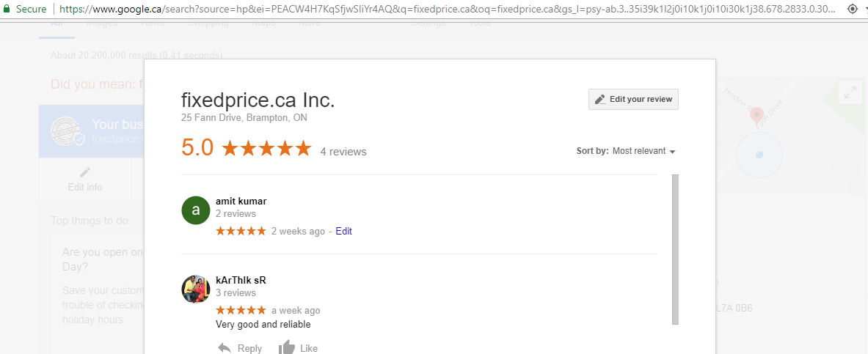Click the Edit link beside amit kumar's rating
The width and height of the screenshot is (868, 354).
[343, 231]
